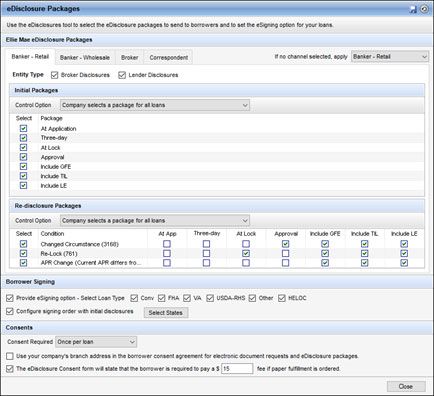Toggle select for APR Change row

click(23, 263)
